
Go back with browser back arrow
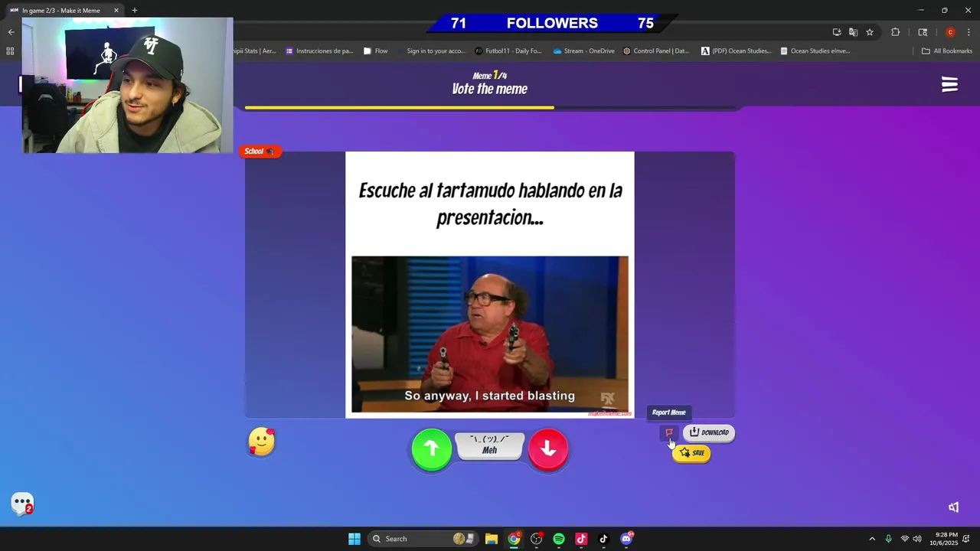point(11,32)
